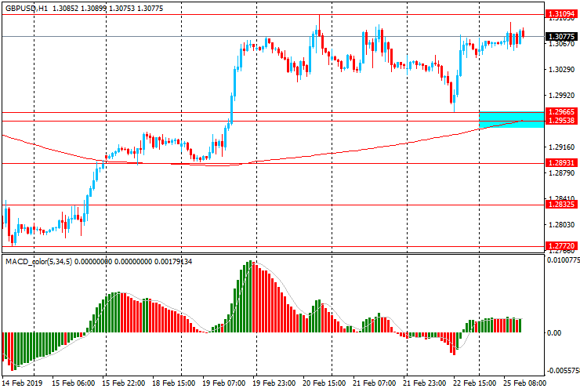Click the 1.27720 support level label

[561, 246]
